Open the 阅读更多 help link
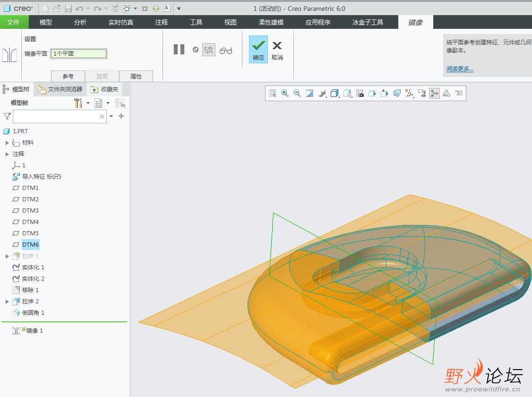Screen dimensions: 532x397 [x=460, y=69]
